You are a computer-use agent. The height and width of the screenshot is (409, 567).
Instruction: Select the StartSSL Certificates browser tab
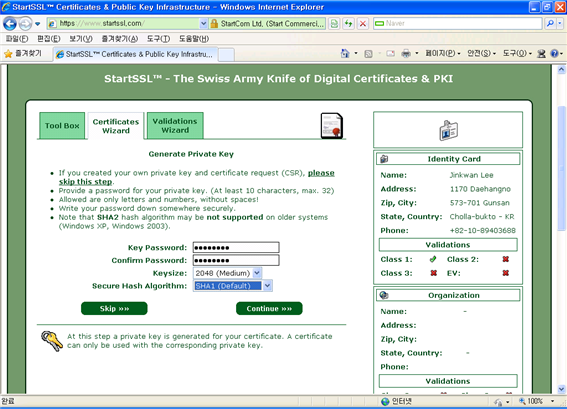pyautogui.click(x=136, y=54)
